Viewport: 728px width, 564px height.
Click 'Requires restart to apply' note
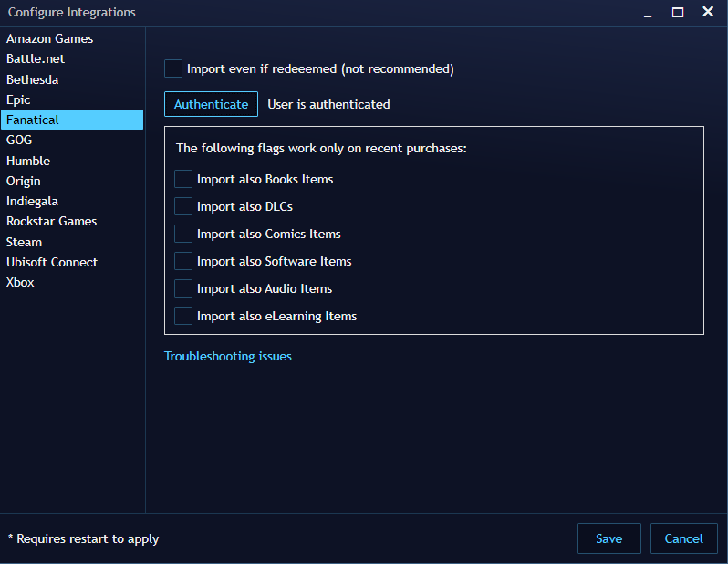pos(84,539)
